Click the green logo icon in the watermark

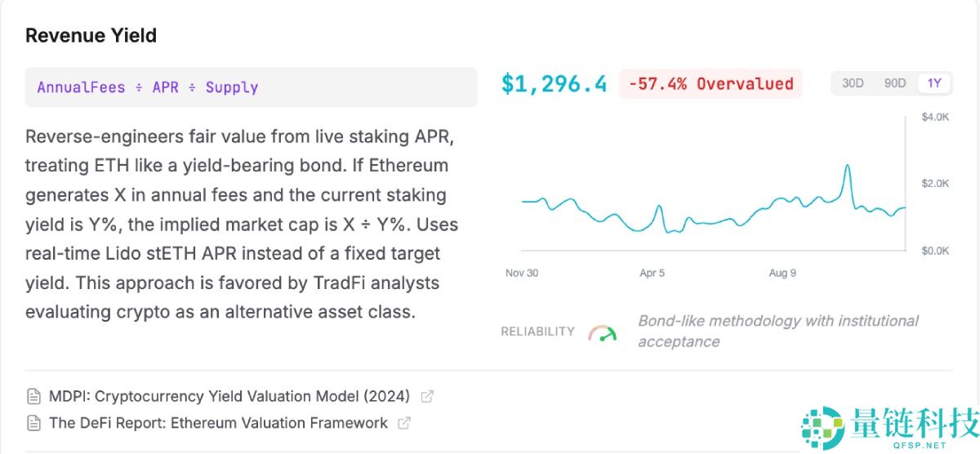pyautogui.click(x=822, y=427)
